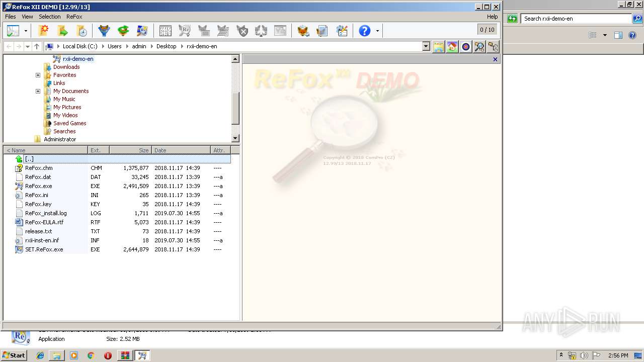Click the fox head toolbar icon
This screenshot has width=644, height=362.
point(303,31)
